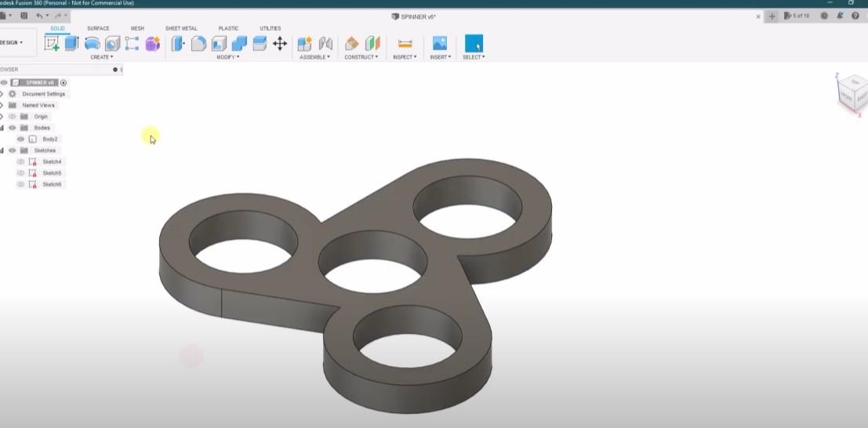This screenshot has width=868, height=428.
Task: Select the Offset Plane construct tool
Action: pos(351,43)
